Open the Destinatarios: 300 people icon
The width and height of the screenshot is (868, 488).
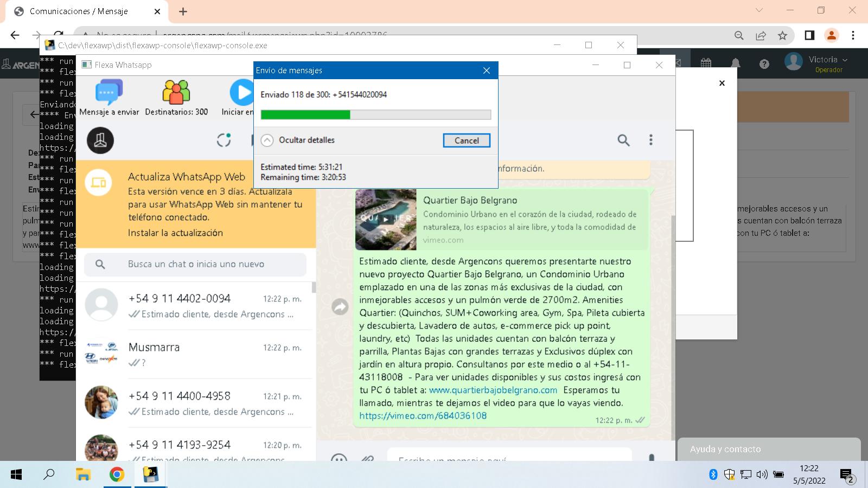click(x=176, y=92)
